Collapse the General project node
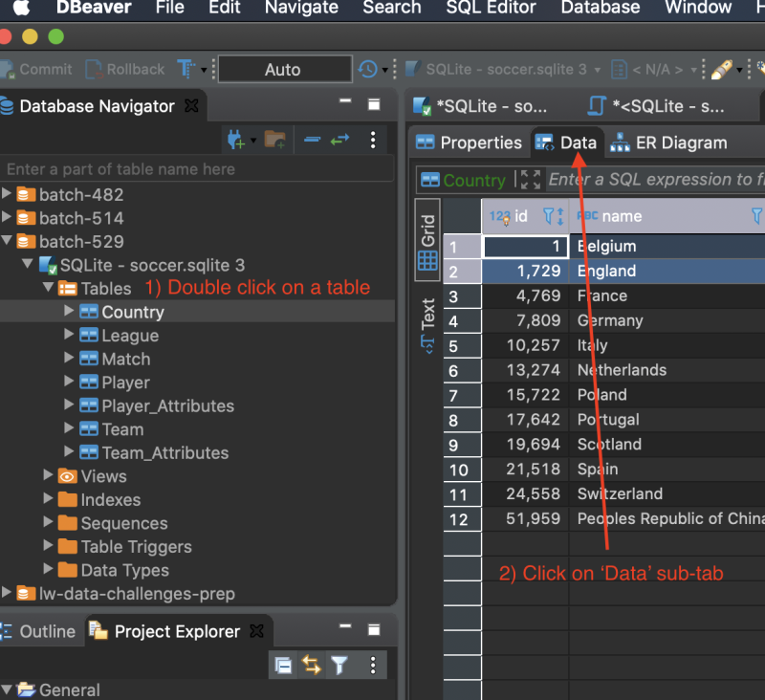Screen dimensions: 765x700 pos(7,689)
